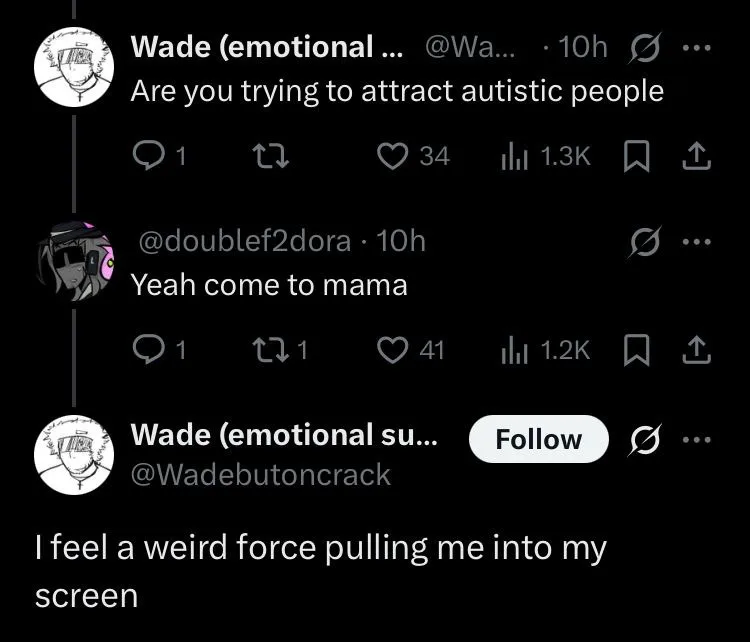Bookmark Wade's first tweet

tap(637, 156)
